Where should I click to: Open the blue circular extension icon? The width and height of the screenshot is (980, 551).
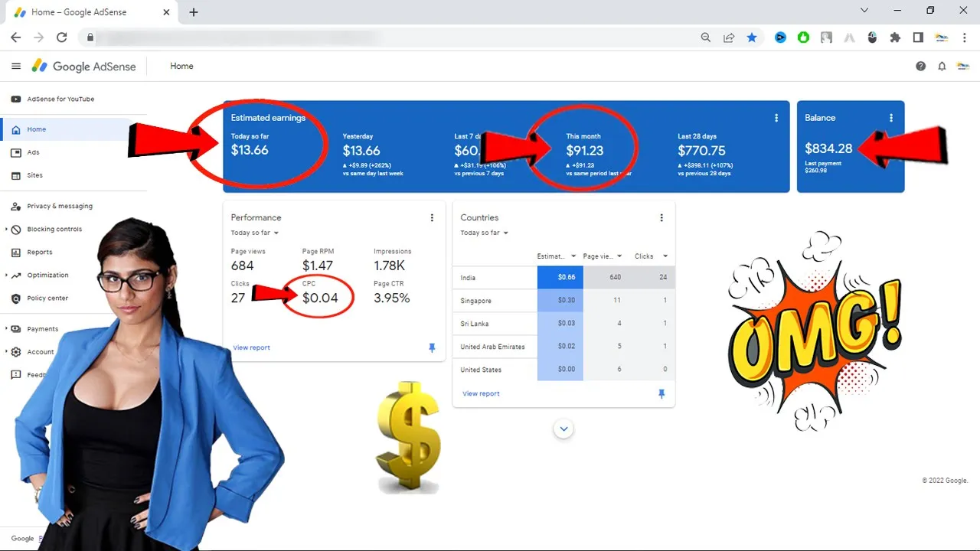coord(780,37)
